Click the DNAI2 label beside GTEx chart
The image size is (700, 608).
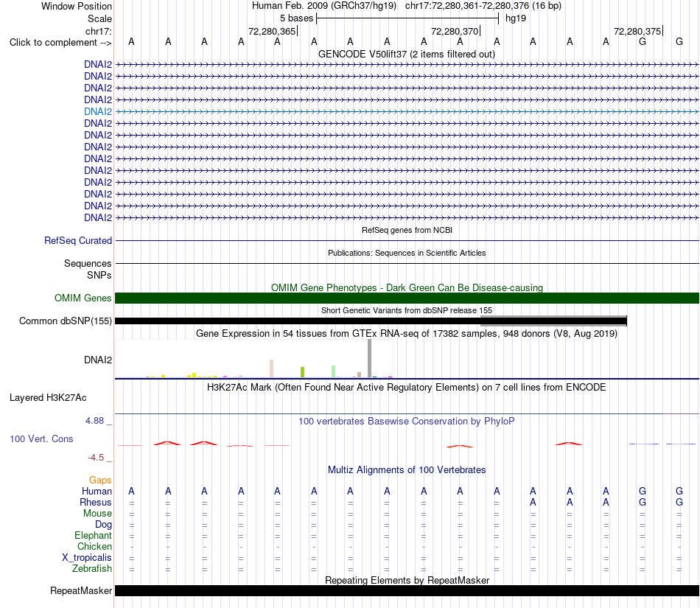[x=98, y=360]
